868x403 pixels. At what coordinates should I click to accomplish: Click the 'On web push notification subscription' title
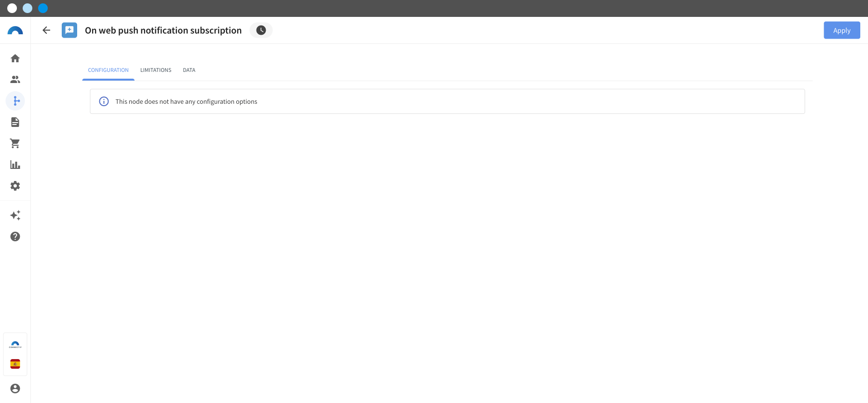tap(163, 30)
